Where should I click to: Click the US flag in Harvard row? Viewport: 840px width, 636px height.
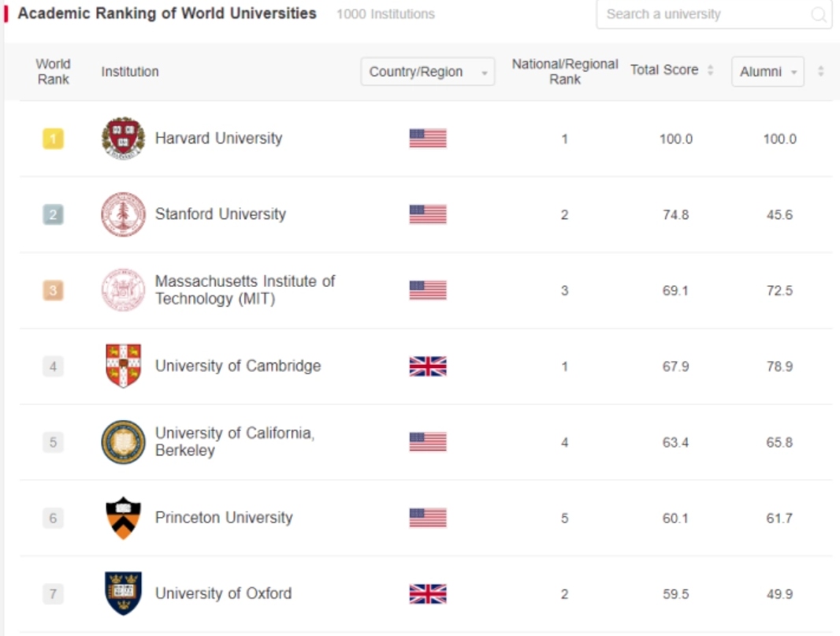(428, 139)
